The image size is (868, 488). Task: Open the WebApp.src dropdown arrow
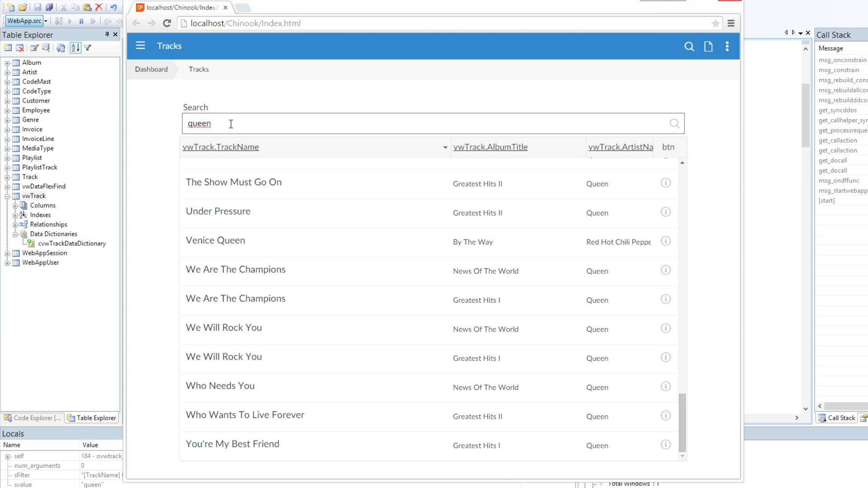tap(46, 21)
